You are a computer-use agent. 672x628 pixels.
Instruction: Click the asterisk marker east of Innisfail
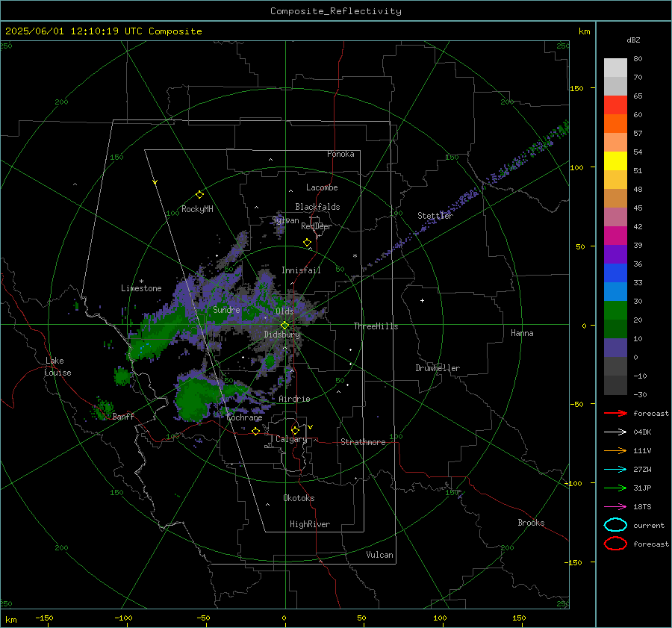pos(355,256)
